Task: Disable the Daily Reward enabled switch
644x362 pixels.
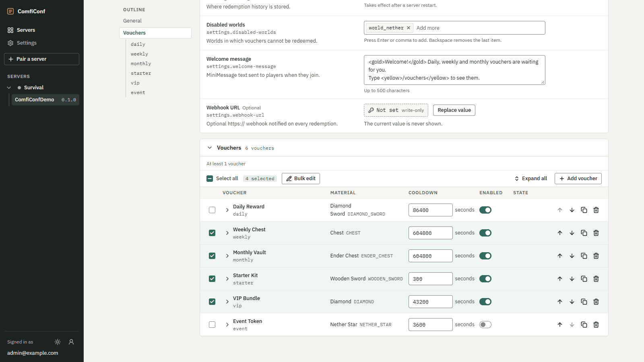Action: 485,210
